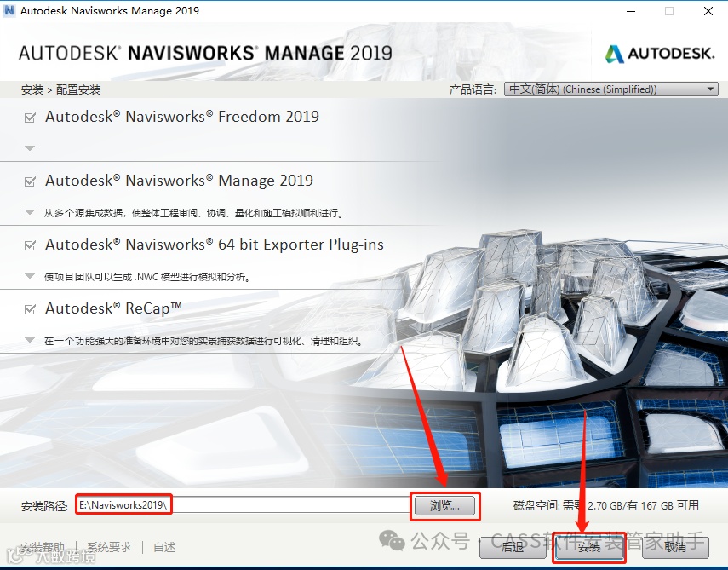
Task: Select the Autodesk ReCap title
Action: (113, 308)
